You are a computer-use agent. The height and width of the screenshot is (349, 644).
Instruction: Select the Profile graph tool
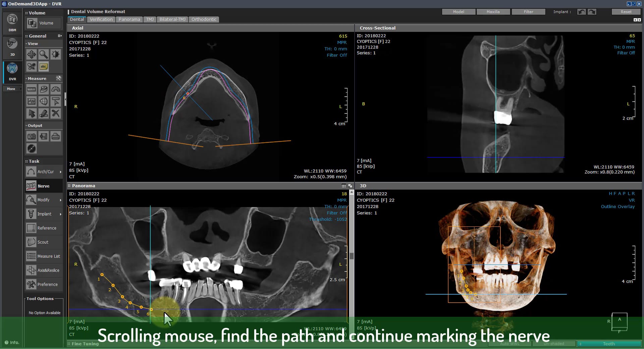(x=32, y=101)
